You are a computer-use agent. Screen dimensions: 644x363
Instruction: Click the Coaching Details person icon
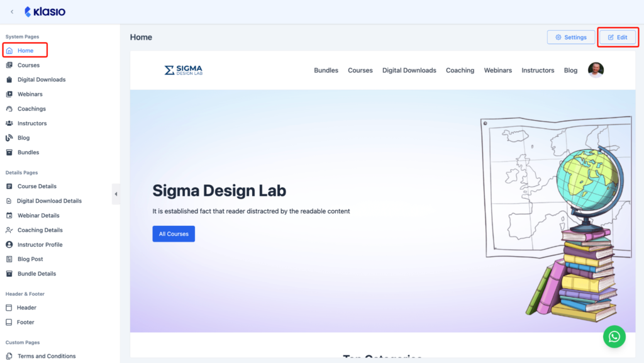tap(9, 230)
